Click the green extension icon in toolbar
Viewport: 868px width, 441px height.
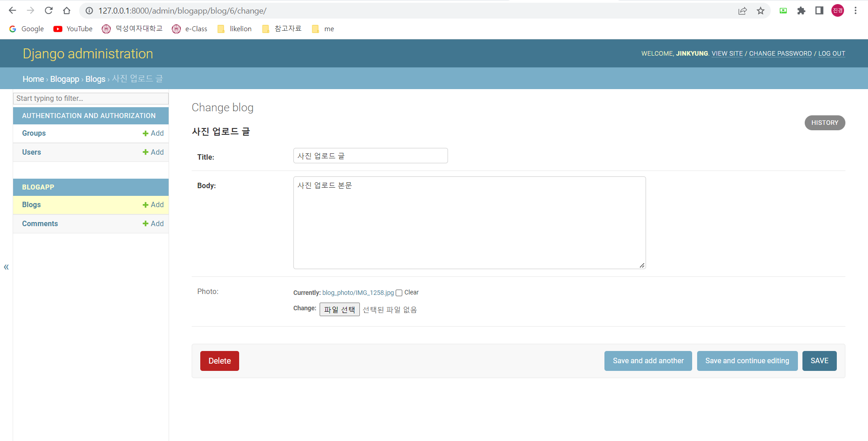point(783,11)
